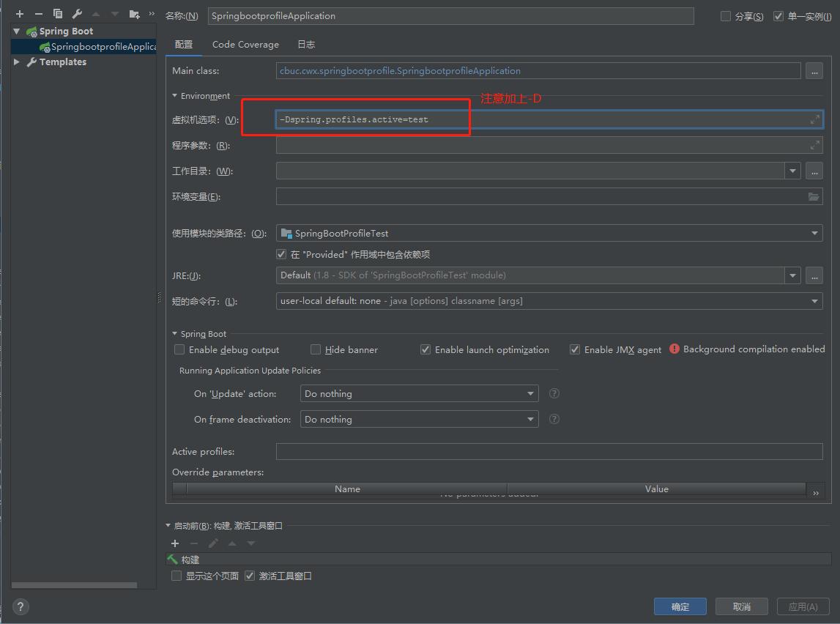Screen dimensions: 840x624
Task: Toggle 激活工具窗口 activate tool window checkbox
Action: 250,576
